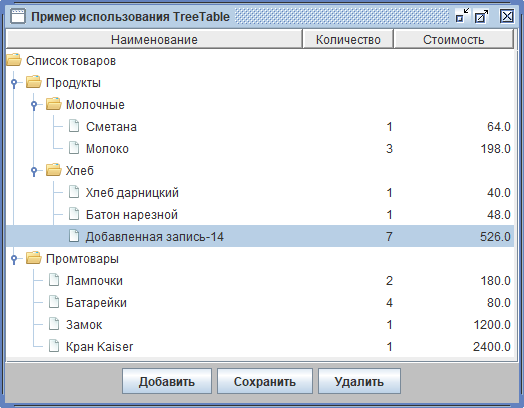Collapse the Промтовары node handle
This screenshot has height=408, width=524.
tap(14, 259)
